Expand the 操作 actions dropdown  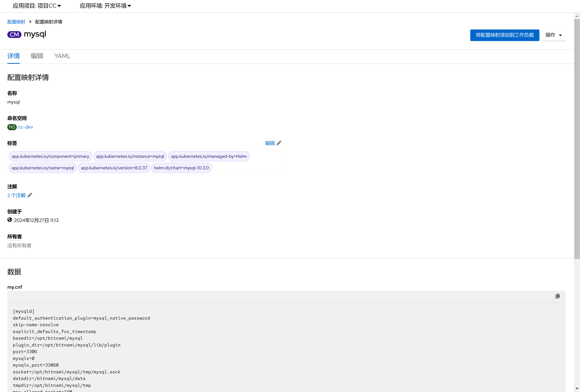tap(554, 35)
